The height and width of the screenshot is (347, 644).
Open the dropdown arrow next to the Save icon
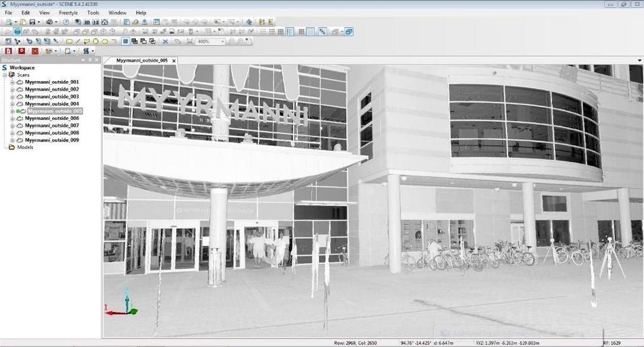coord(39,22)
